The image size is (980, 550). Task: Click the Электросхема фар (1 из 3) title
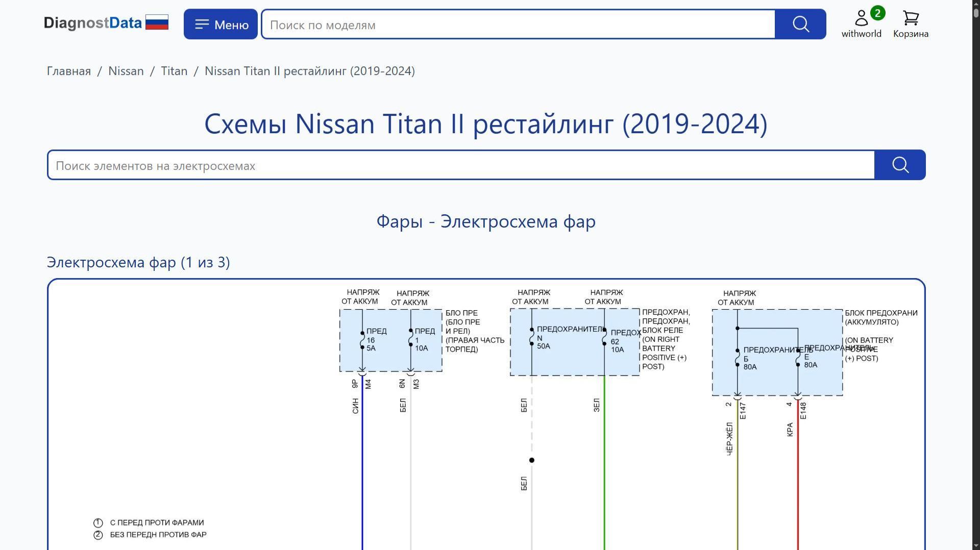pos(138,262)
